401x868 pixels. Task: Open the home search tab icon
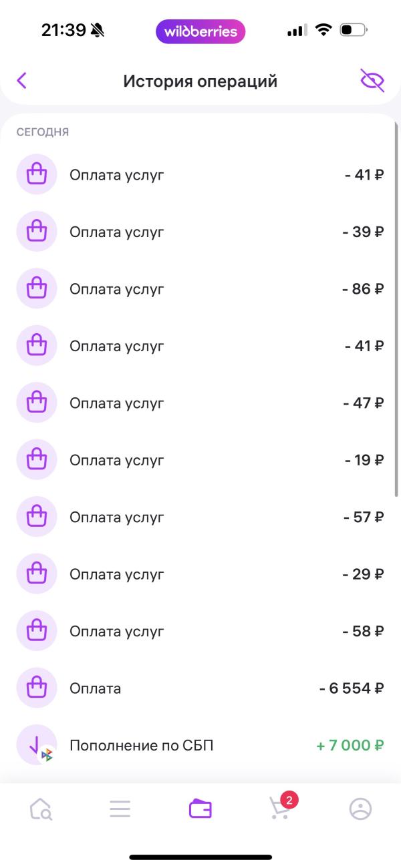41,809
